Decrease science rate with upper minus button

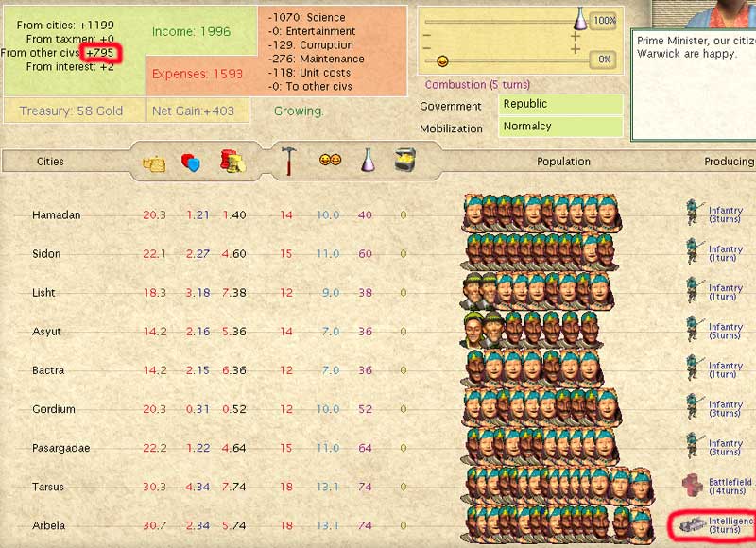[x=426, y=36]
